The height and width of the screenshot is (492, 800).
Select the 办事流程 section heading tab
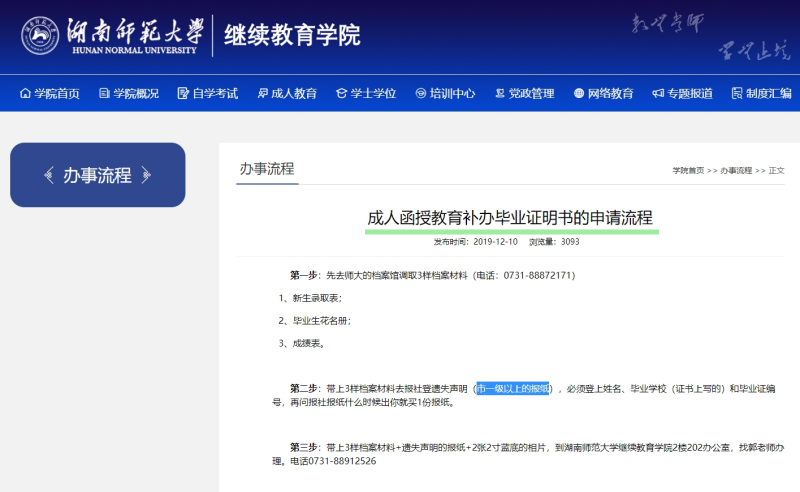pyautogui.click(x=267, y=169)
